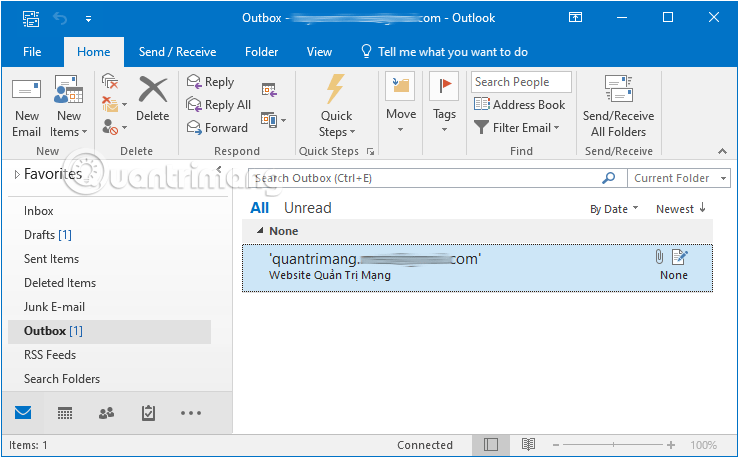Switch to Calendar view icon
This screenshot has height=458, width=738.
click(64, 413)
